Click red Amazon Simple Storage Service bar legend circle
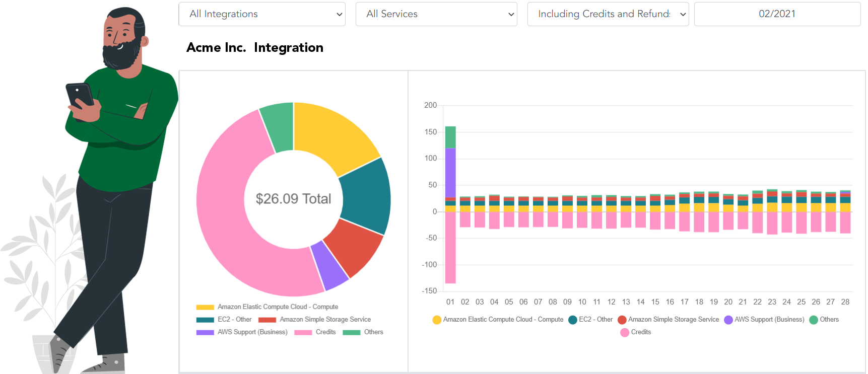Viewport: 868px width, 374px height. (x=622, y=320)
